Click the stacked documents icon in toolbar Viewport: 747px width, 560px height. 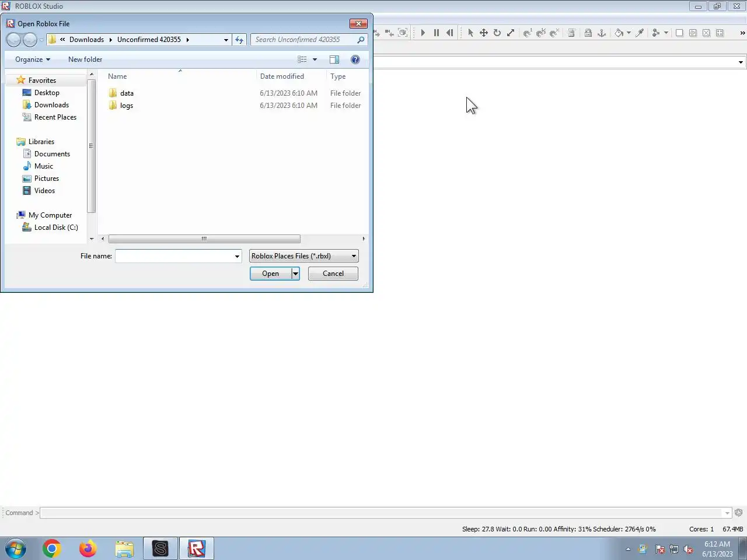click(571, 33)
